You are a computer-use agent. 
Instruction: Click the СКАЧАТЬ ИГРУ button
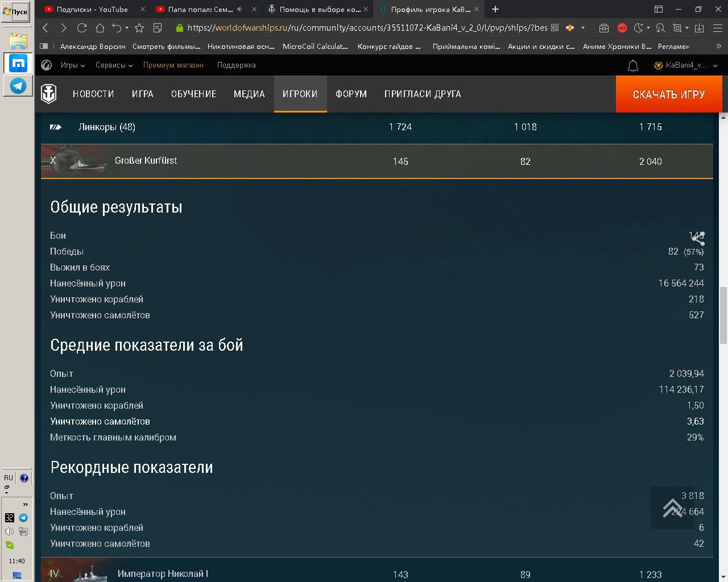click(x=669, y=94)
